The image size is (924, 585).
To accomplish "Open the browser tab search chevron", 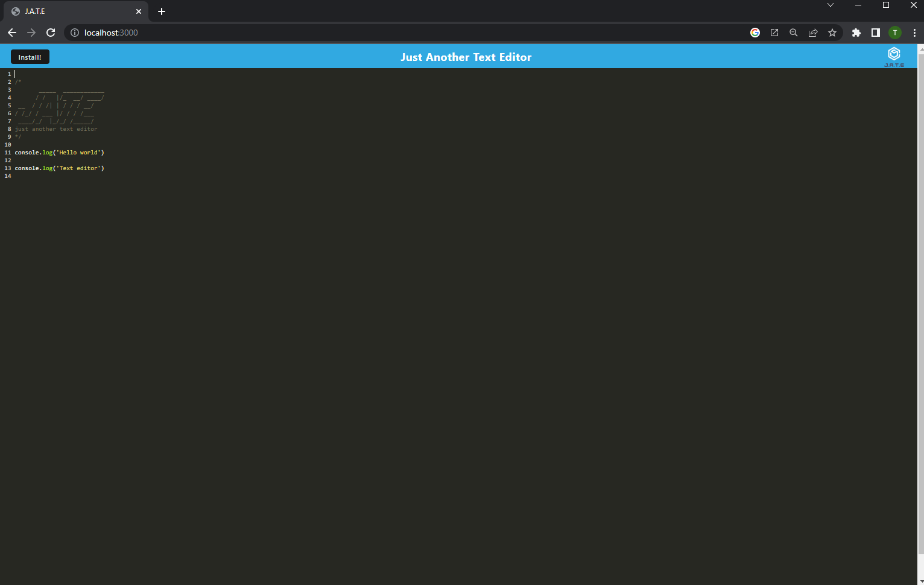I will click(x=831, y=5).
